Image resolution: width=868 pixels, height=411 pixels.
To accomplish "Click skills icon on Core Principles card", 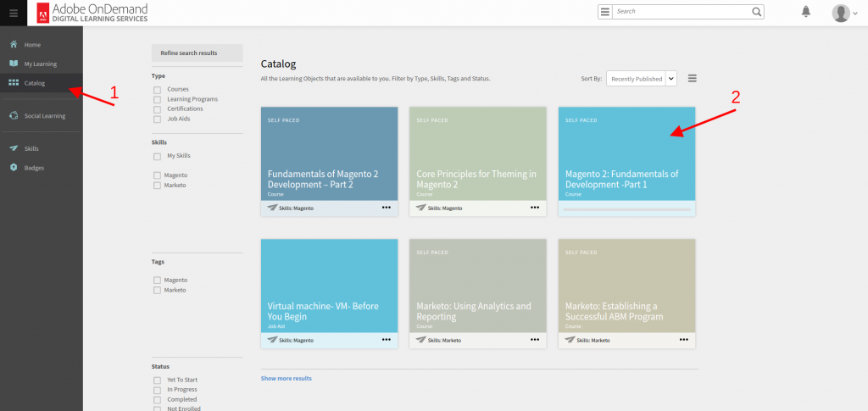I will 421,208.
